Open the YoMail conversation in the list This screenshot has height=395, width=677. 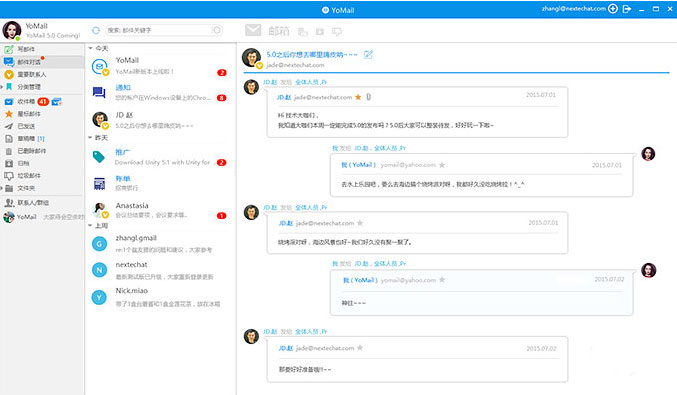coord(160,66)
